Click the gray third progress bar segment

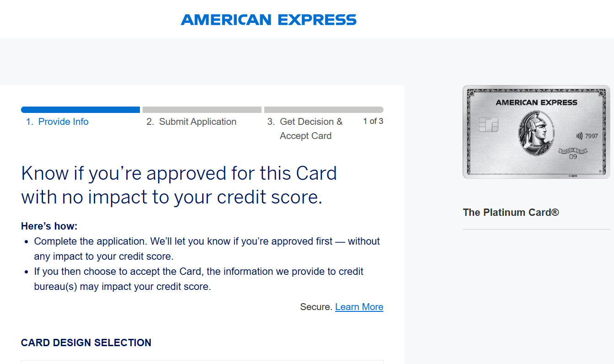tap(324, 110)
